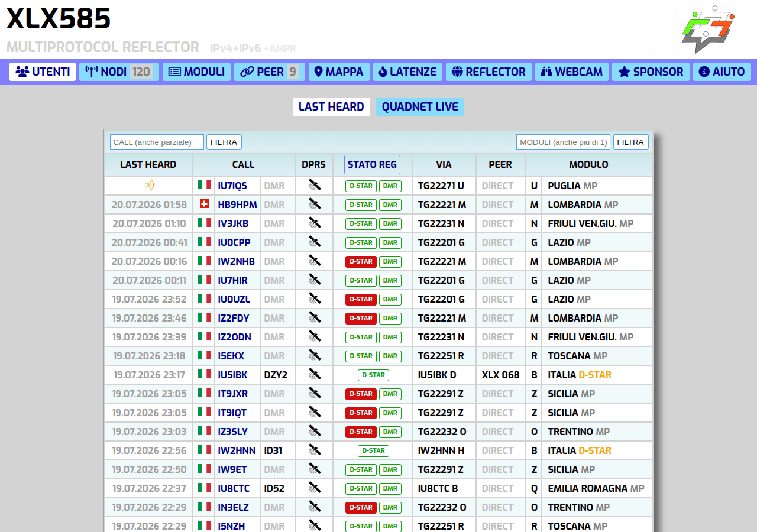Click the ID52 text in IU8CTC row
This screenshot has height=532, width=757.
pos(274,488)
